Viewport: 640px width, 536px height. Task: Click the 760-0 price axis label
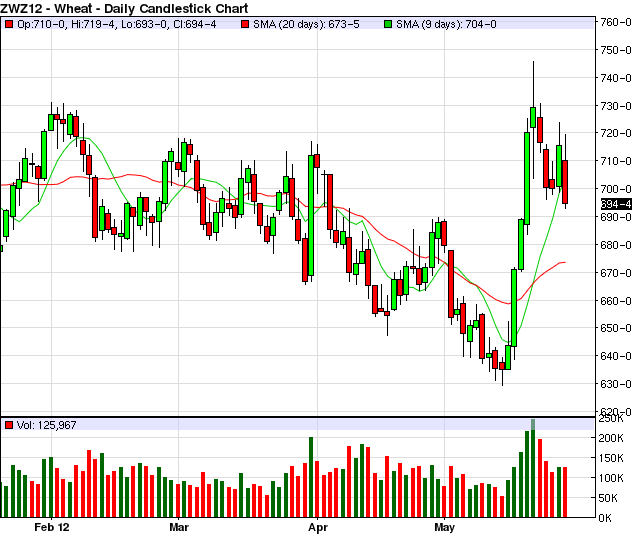pos(616,22)
